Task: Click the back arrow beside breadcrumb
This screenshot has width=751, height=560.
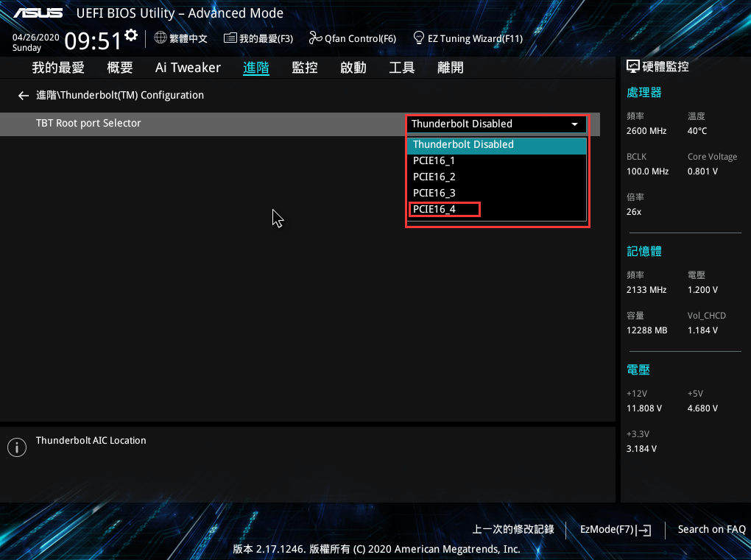Action: coord(24,96)
